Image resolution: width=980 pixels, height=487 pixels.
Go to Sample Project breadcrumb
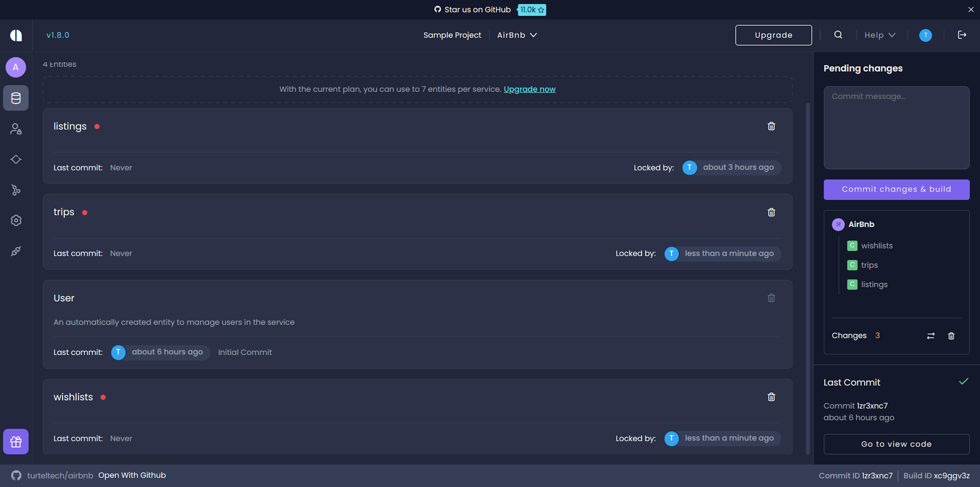point(452,35)
